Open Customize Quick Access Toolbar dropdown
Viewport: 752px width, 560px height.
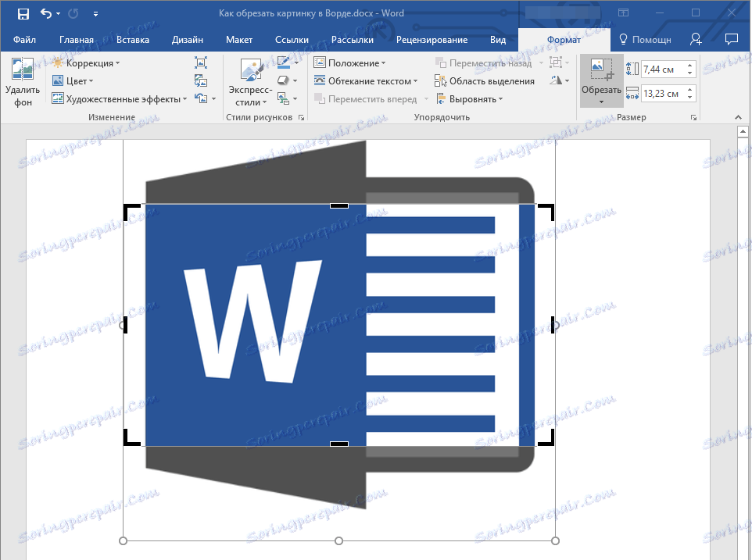[95, 14]
